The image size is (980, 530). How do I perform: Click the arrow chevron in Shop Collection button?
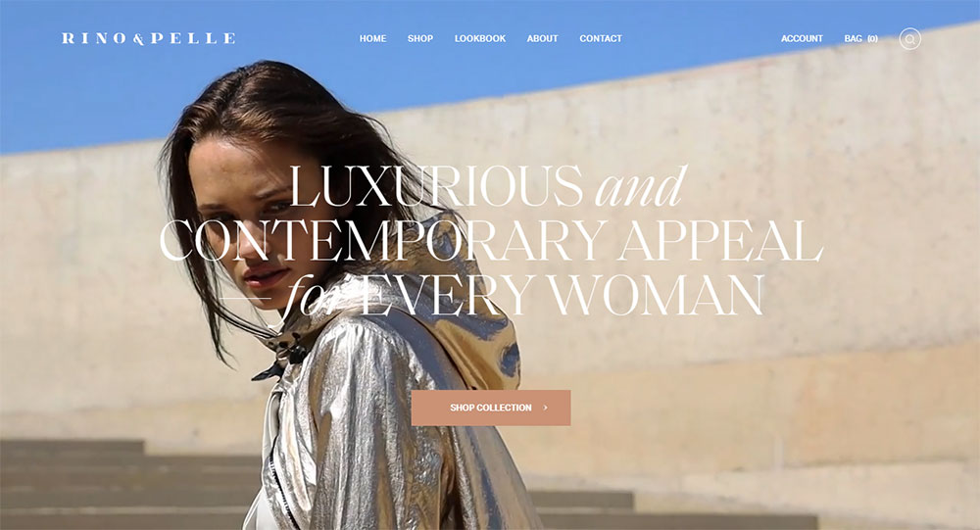point(546,408)
